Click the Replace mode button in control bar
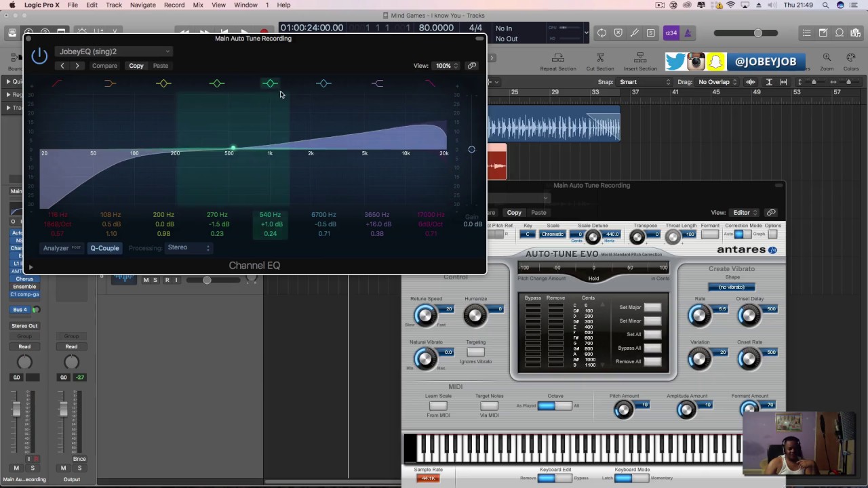 pyautogui.click(x=618, y=33)
